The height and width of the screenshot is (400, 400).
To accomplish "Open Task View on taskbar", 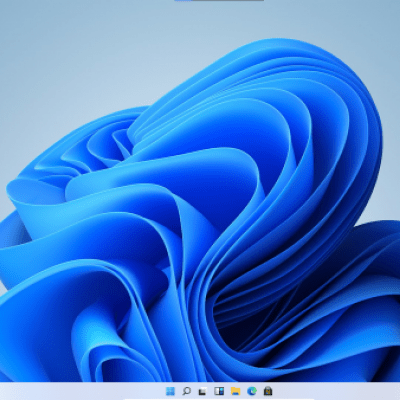I will pyautogui.click(x=203, y=391).
